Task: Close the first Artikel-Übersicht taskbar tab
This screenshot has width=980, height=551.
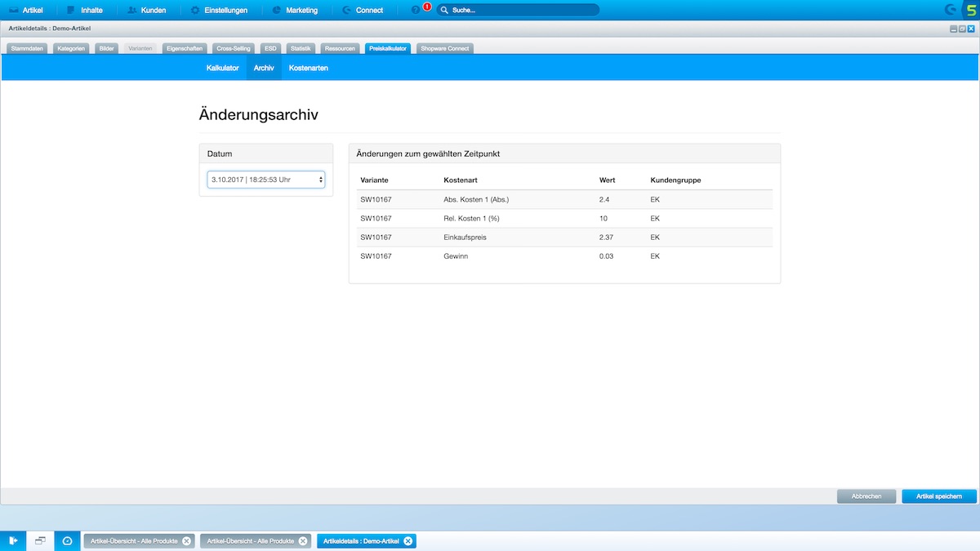Action: (x=186, y=541)
